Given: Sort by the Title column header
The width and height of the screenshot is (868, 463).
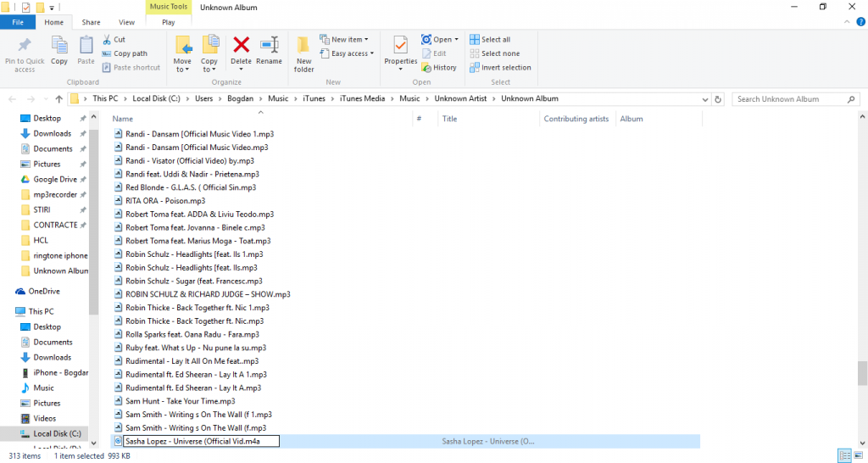Looking at the screenshot, I should (488, 119).
